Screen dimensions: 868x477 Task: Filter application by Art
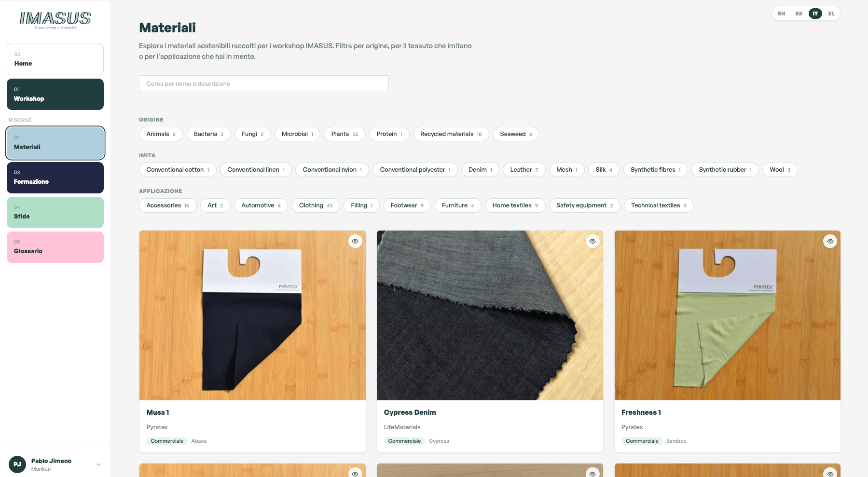[x=215, y=205]
